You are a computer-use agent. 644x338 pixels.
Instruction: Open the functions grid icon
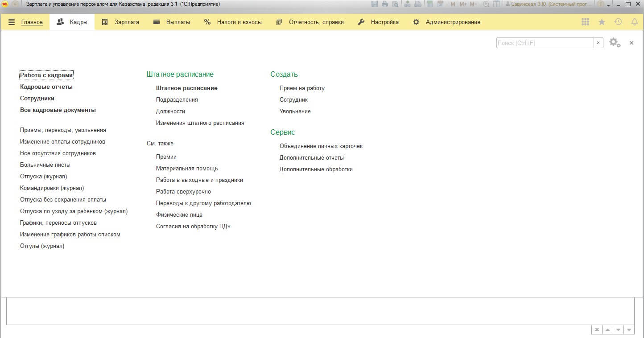[x=586, y=22]
